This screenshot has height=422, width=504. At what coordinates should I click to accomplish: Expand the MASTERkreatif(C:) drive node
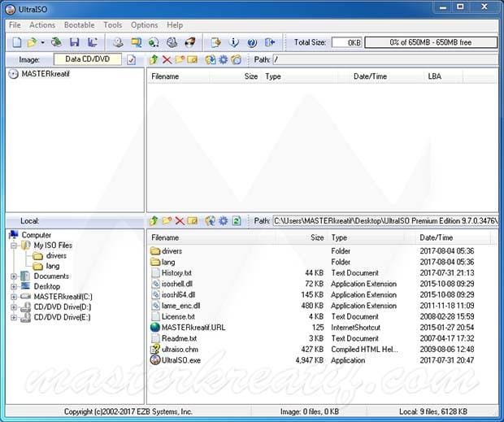pyautogui.click(x=14, y=297)
